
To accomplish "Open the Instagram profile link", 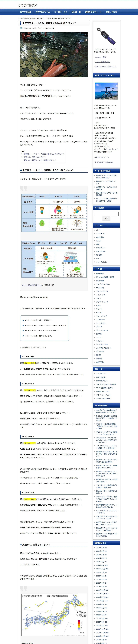I will click(x=109, y=162).
